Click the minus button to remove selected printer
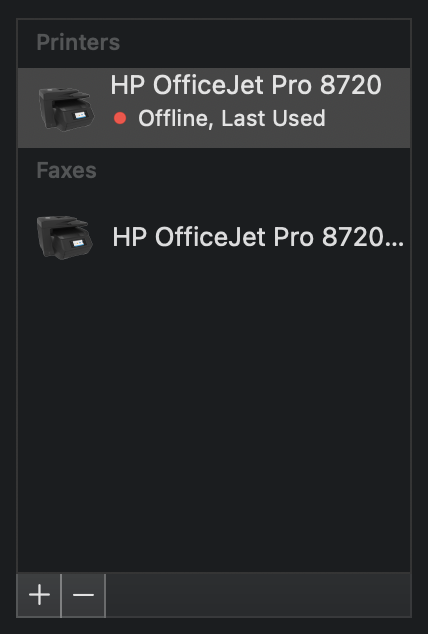The image size is (428, 634). click(x=83, y=595)
